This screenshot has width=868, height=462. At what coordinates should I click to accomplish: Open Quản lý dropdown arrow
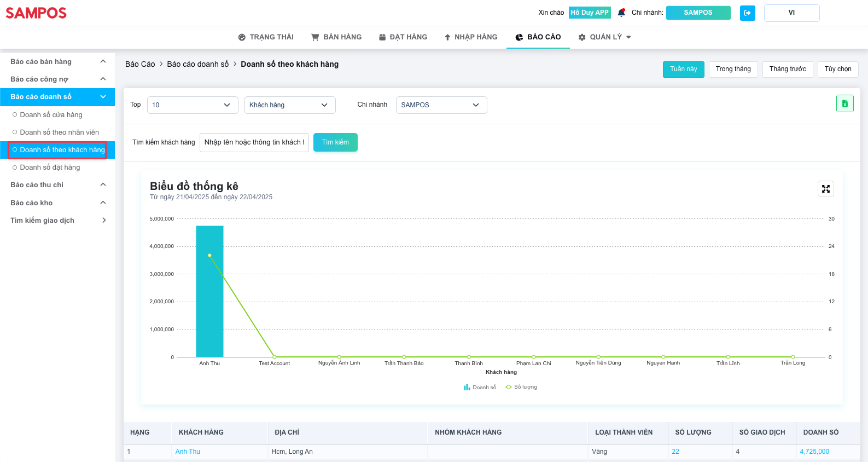pyautogui.click(x=628, y=37)
